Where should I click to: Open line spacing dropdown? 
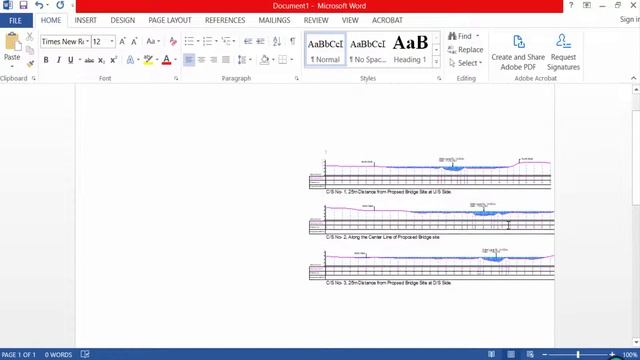tap(244, 60)
